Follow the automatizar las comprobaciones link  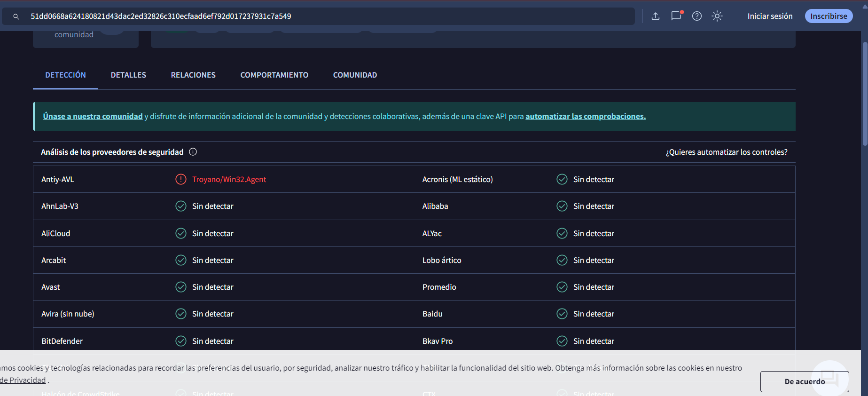click(586, 116)
